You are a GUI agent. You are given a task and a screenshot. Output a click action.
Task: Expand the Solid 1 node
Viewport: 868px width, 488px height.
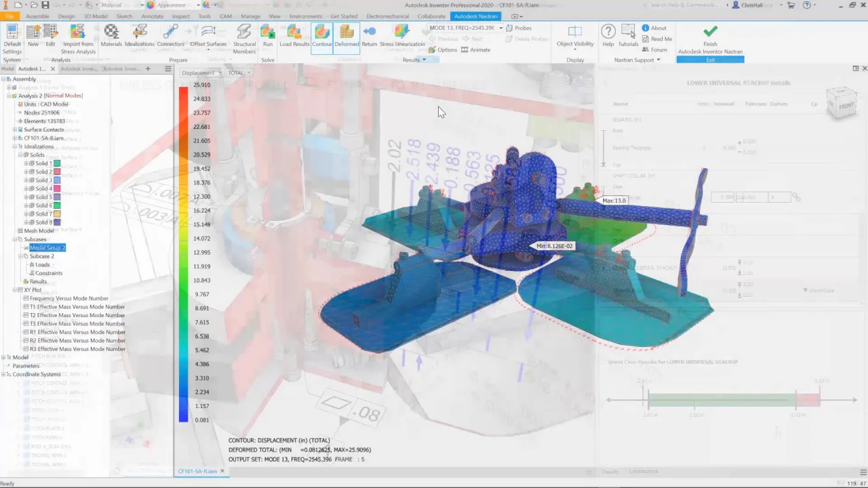[26, 163]
